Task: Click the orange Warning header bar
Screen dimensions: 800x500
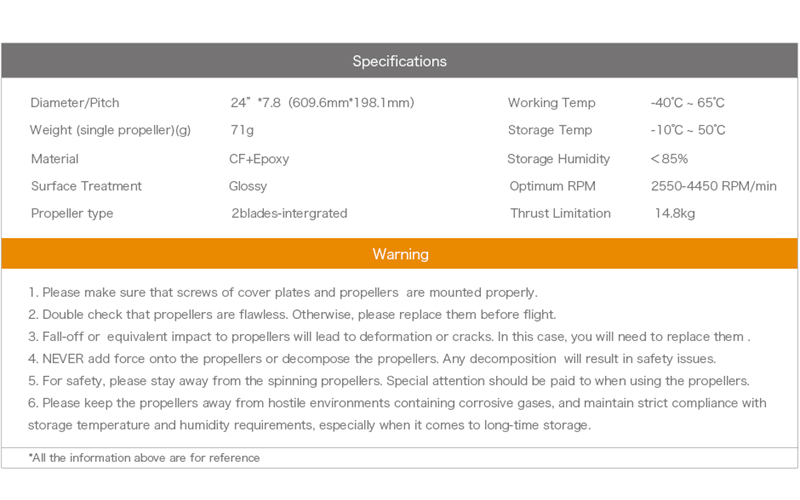Action: 399,254
